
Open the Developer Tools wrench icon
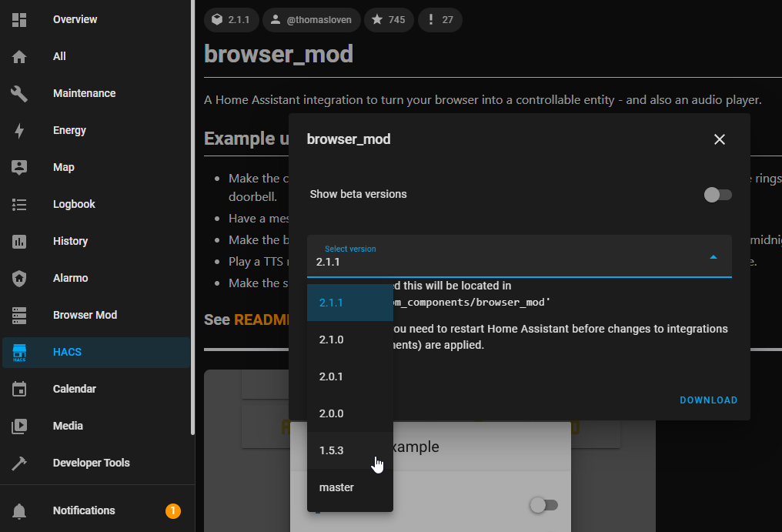[x=21, y=463]
